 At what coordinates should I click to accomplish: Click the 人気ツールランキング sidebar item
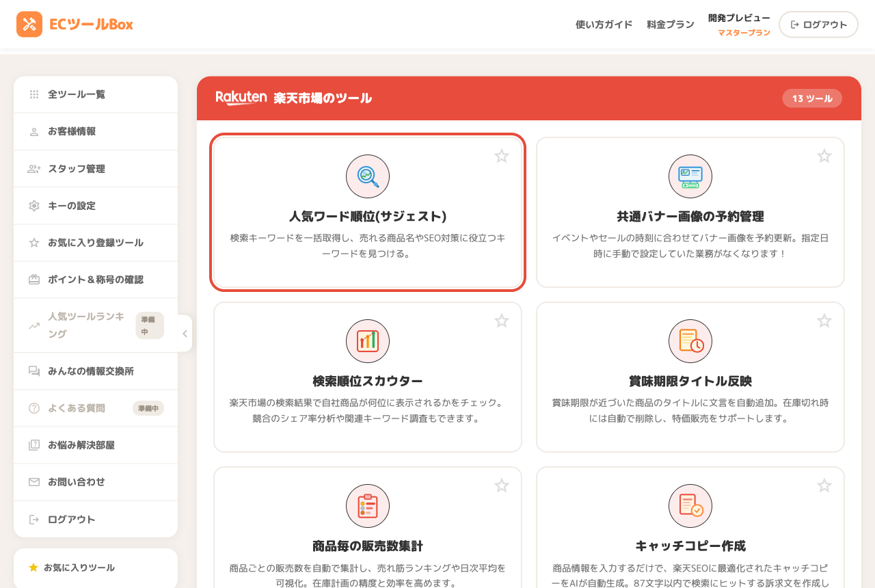96,325
